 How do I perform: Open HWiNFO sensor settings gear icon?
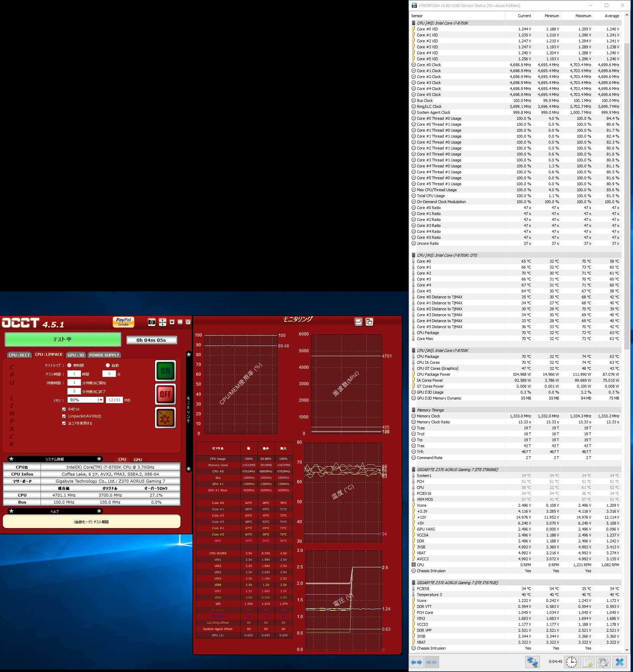point(603,662)
